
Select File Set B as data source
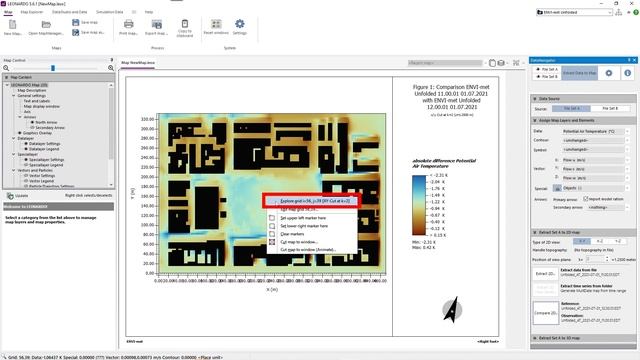610,109
